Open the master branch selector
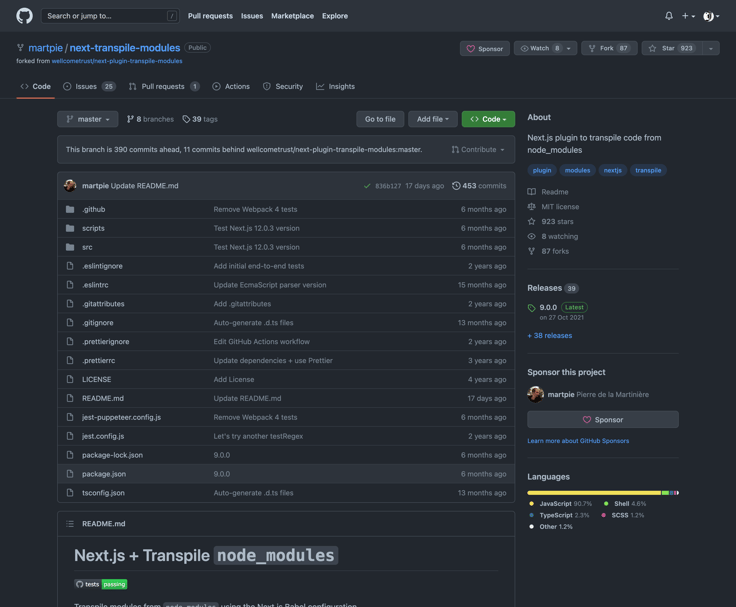This screenshot has width=736, height=607. coord(88,119)
